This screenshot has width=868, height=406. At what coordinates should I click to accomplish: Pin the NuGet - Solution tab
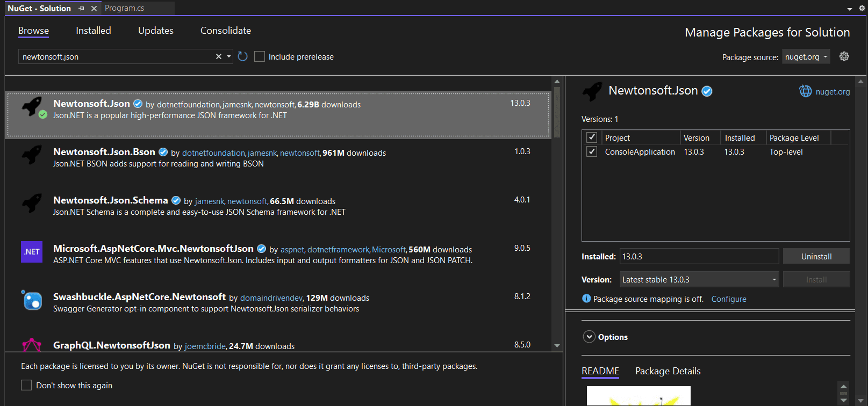pos(81,8)
